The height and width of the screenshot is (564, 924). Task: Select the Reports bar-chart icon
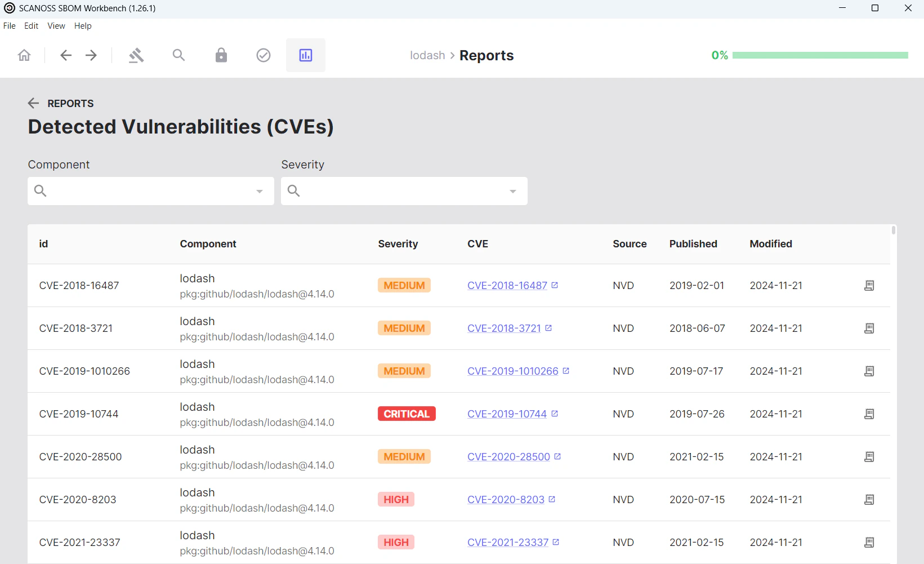[305, 55]
